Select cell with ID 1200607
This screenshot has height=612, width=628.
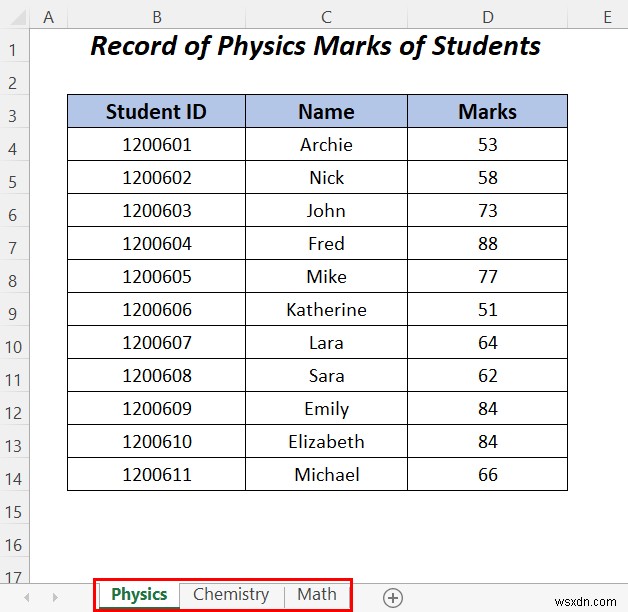157,342
